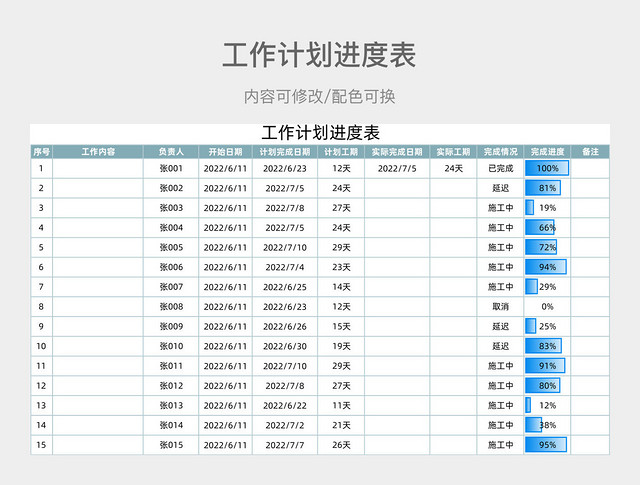Select the 26天 planned duration cell
640x485 pixels.
pyautogui.click(x=341, y=445)
